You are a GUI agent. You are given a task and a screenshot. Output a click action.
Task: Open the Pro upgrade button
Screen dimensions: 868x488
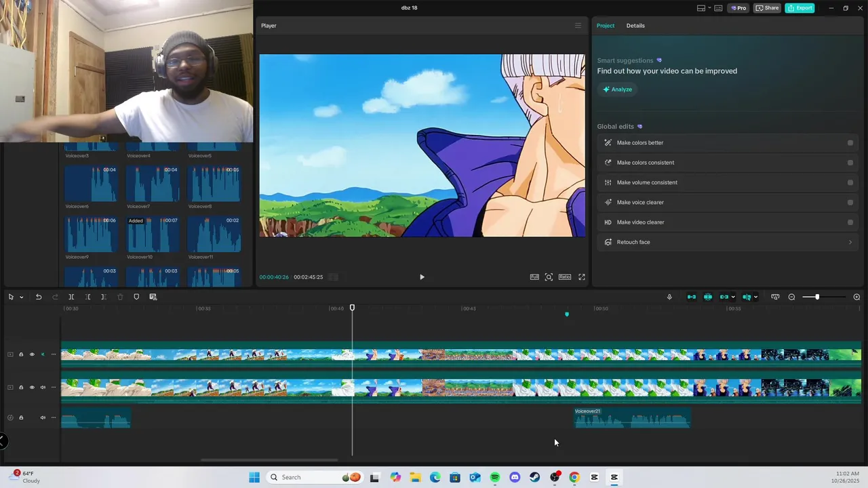point(738,8)
